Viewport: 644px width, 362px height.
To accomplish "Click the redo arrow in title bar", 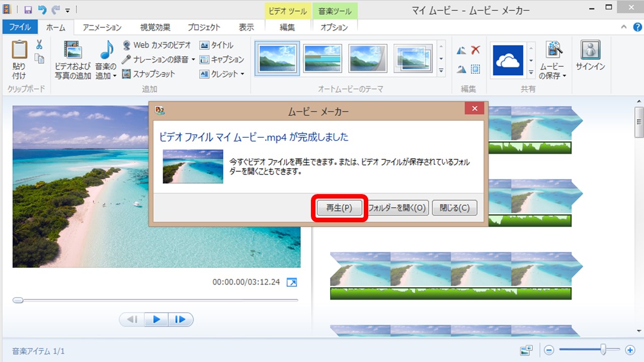I will point(56,9).
